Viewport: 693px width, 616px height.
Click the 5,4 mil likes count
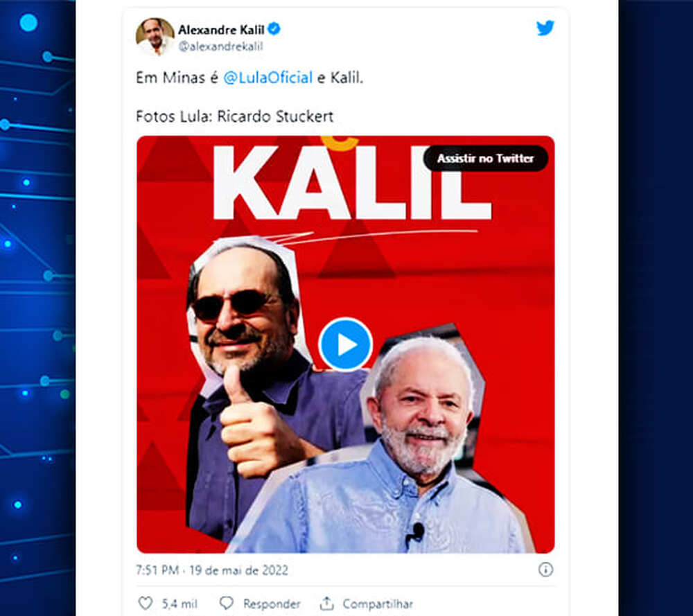(179, 604)
